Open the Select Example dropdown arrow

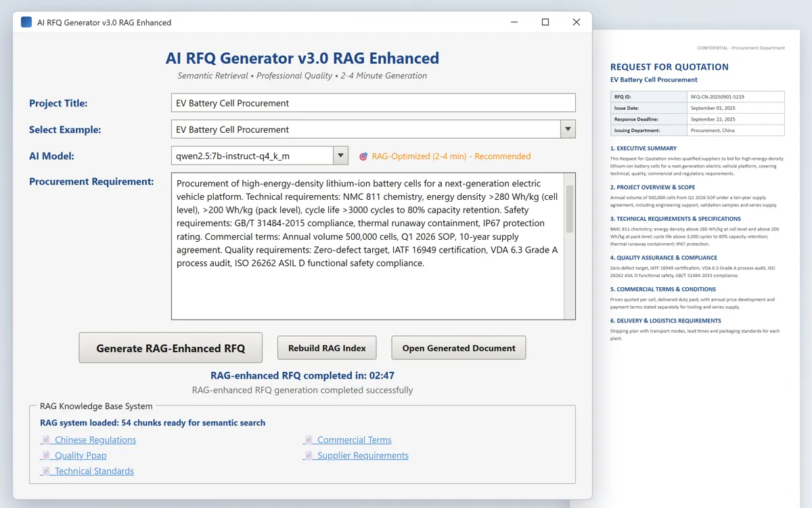click(x=568, y=129)
